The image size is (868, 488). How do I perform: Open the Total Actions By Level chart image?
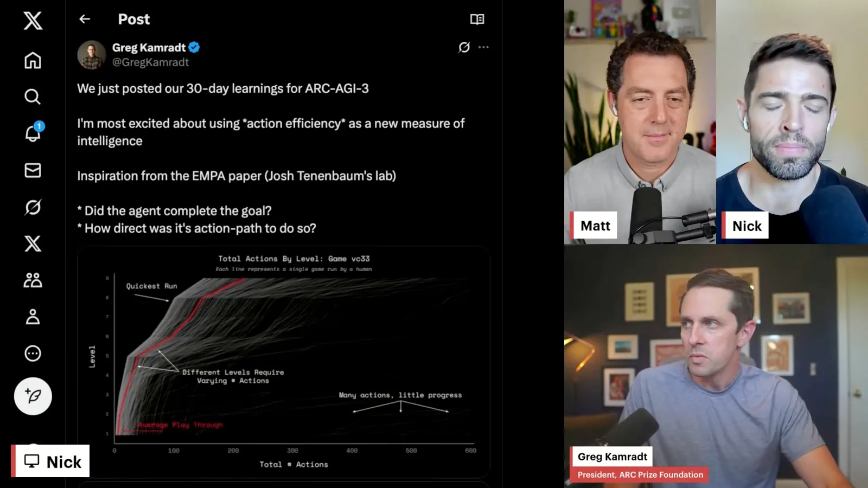click(284, 362)
